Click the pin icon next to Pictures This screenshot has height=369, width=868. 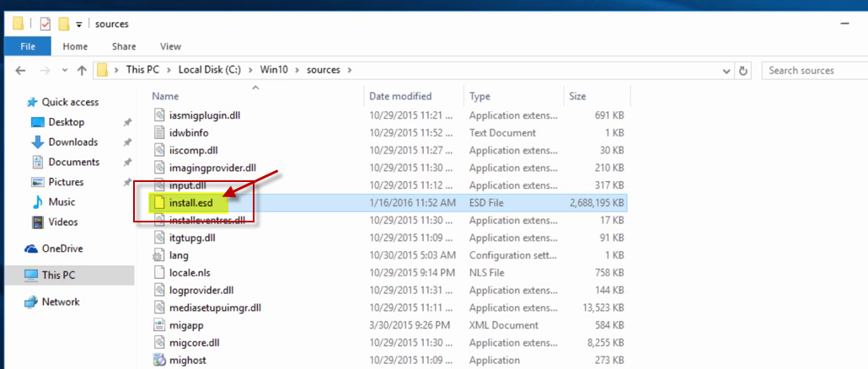coord(127,182)
